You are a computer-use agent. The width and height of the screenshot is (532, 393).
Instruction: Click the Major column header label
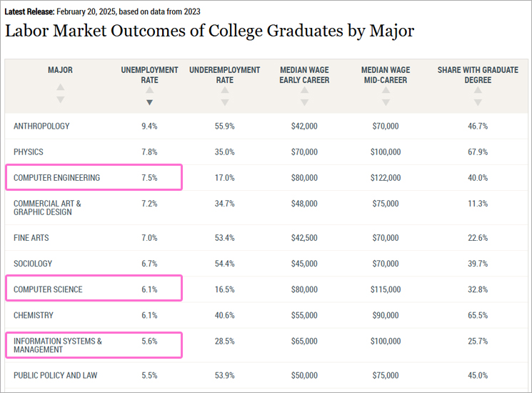click(60, 70)
